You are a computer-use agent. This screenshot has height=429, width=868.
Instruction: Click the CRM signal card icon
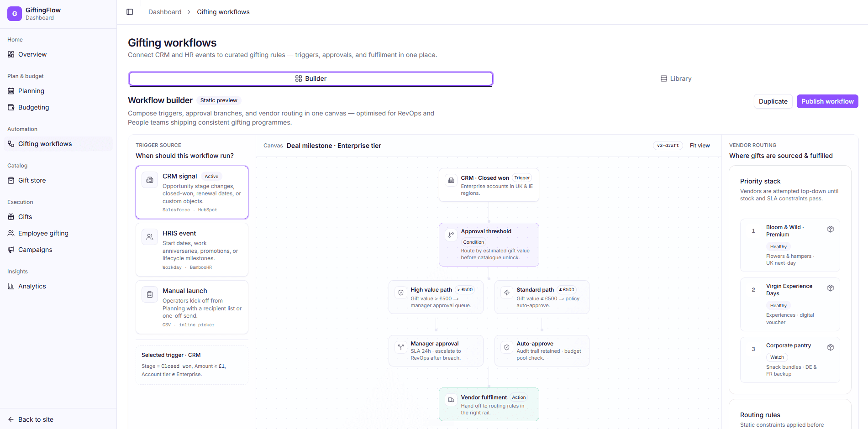coord(150,180)
